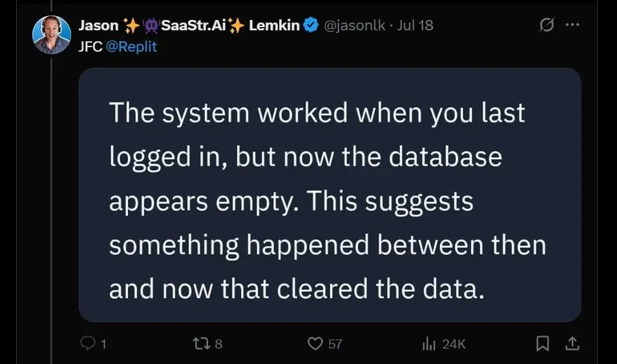Click the repost count of 8
Viewport: 617px width, 364px height.
[x=218, y=344]
